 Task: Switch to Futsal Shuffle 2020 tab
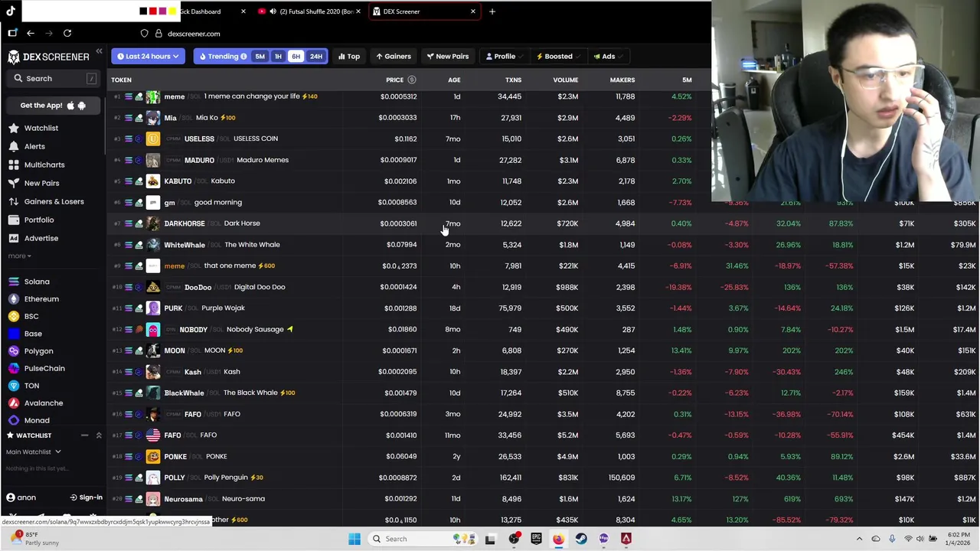click(x=309, y=11)
